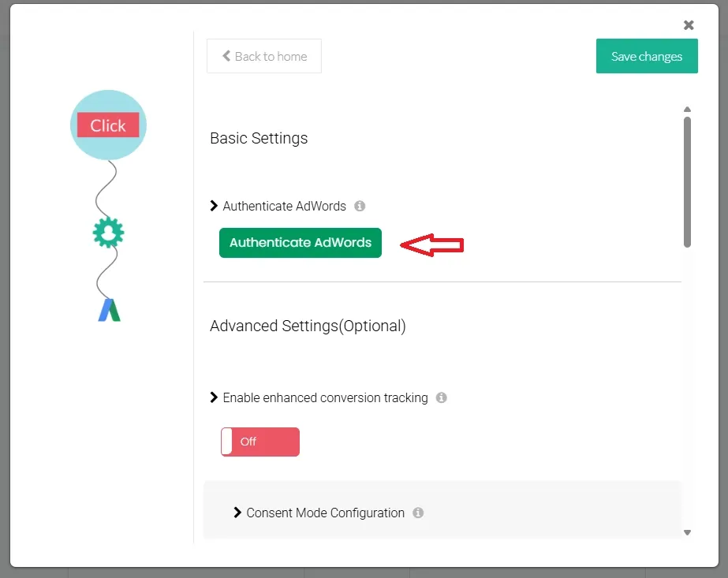Image resolution: width=728 pixels, height=578 pixels.
Task: Click the scrollbar down arrow
Action: click(x=687, y=532)
